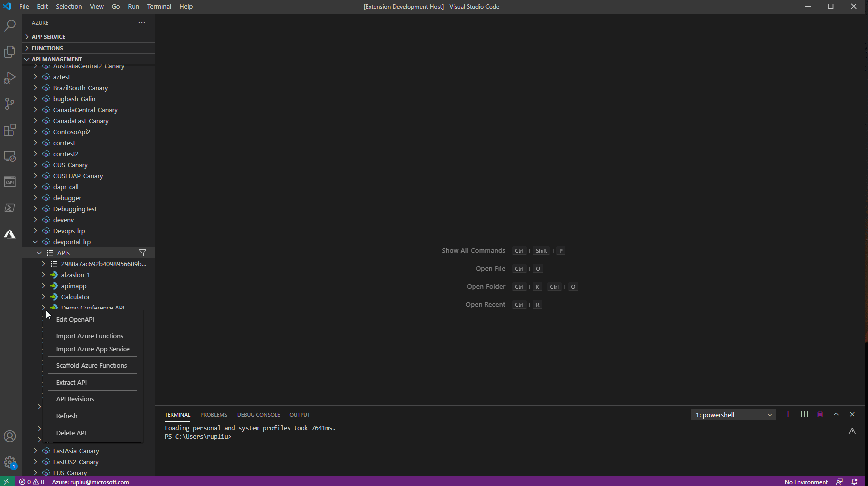Open the API view icon in activity bar

[x=10, y=182]
